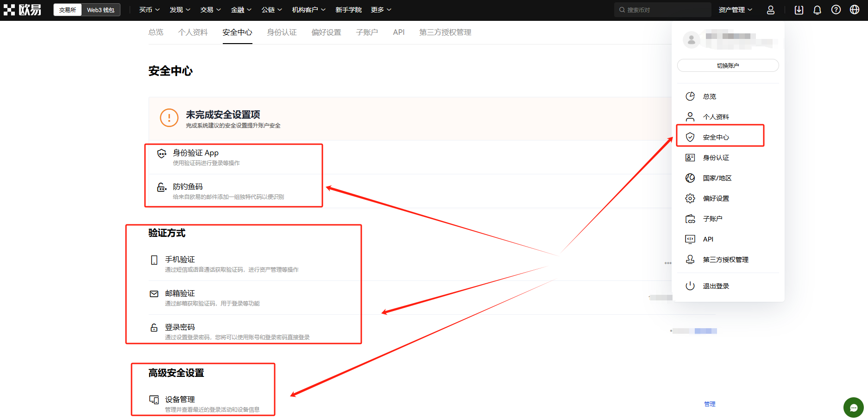Screen dimensions: 868x420
Task: Click the notification bell icon
Action: (817, 9)
